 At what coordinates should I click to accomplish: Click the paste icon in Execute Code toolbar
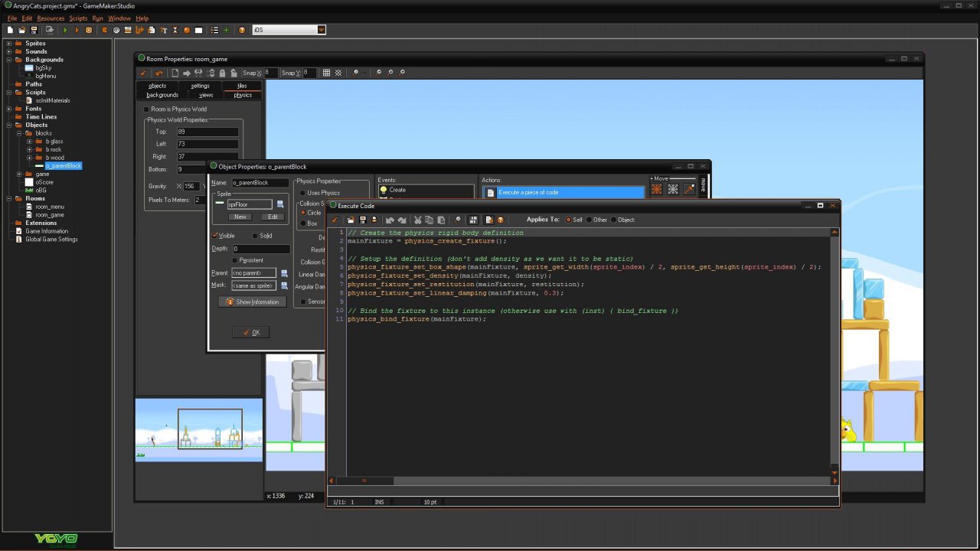(440, 220)
